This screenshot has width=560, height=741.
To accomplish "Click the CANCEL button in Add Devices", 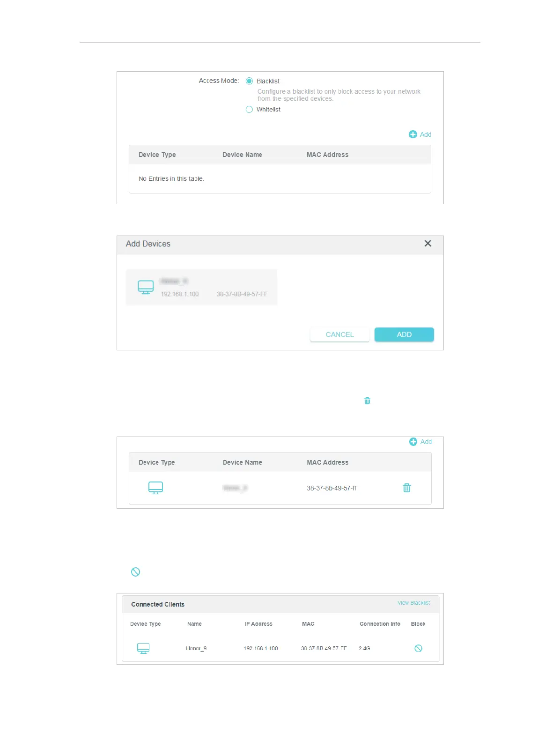I will point(339,334).
